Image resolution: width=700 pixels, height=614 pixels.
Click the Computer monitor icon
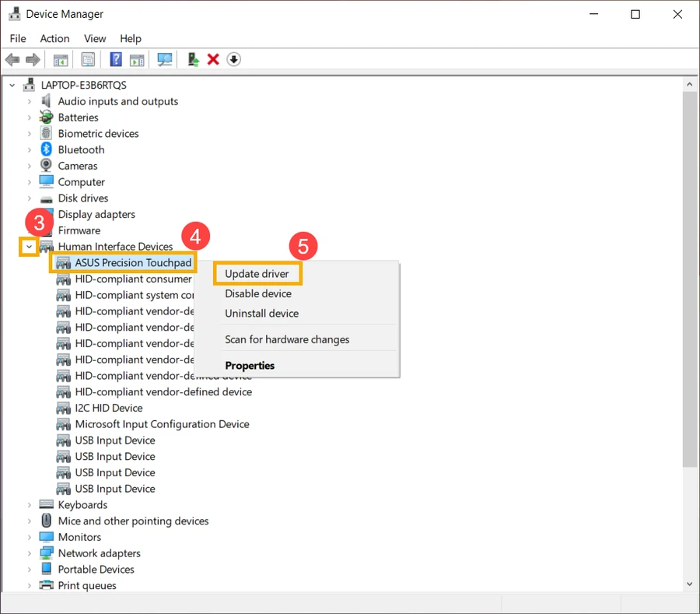coord(46,182)
